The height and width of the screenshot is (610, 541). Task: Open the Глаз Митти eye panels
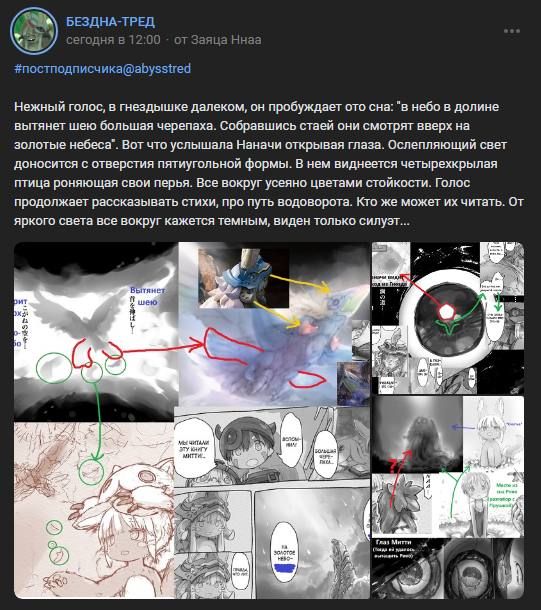coord(448,568)
